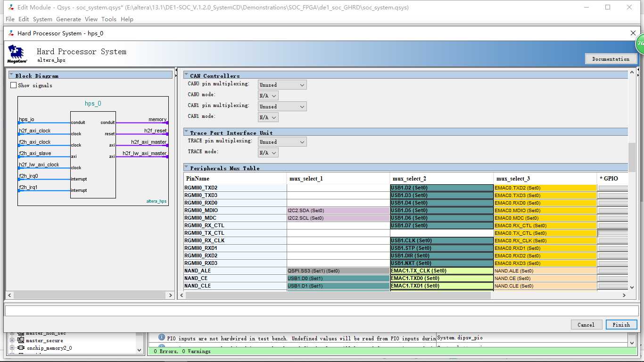Open CAN1 mode dropdown
The width and height of the screenshot is (644, 362).
coord(268,117)
